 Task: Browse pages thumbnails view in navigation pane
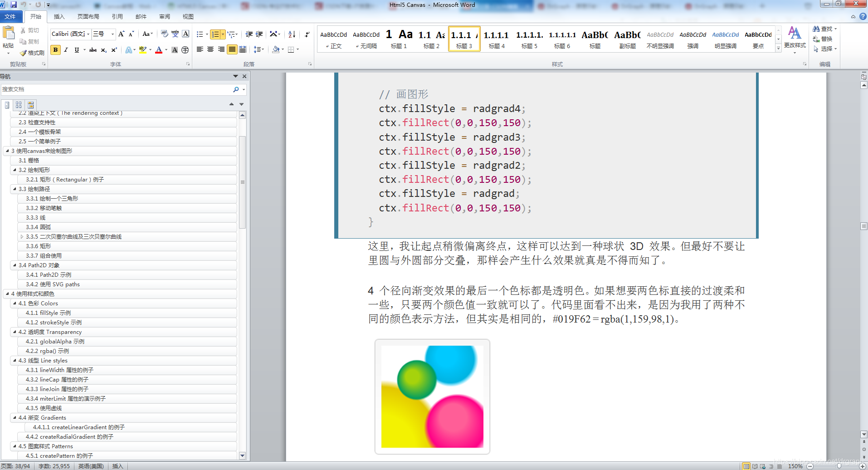pyautogui.click(x=19, y=105)
